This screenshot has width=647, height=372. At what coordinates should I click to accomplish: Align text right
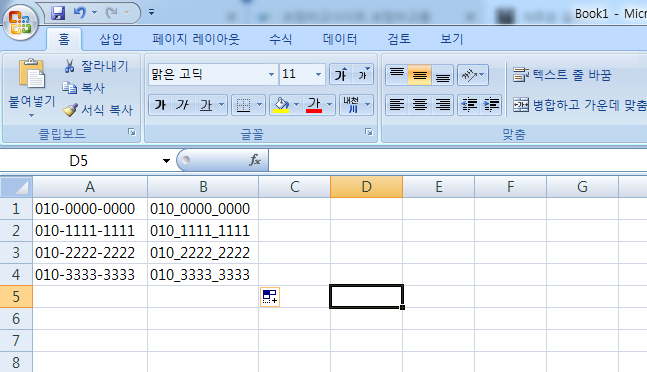tap(442, 105)
